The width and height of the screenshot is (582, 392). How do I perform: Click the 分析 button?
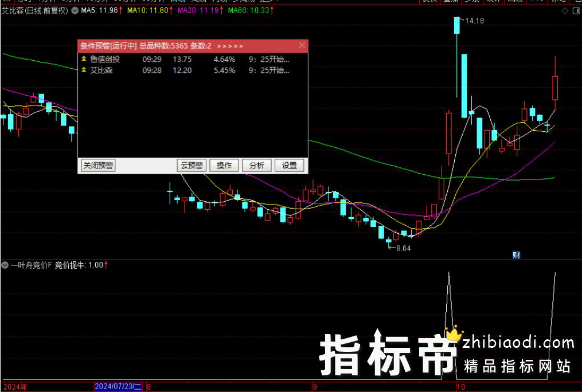257,166
